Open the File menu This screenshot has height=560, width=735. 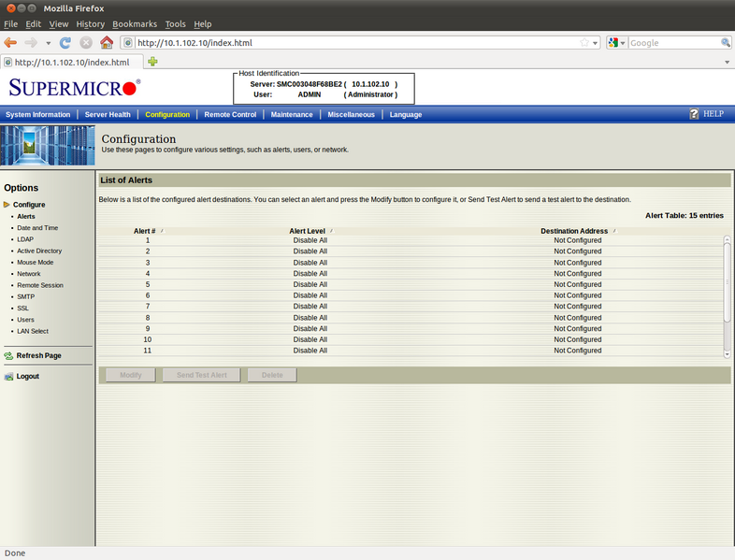[11, 24]
